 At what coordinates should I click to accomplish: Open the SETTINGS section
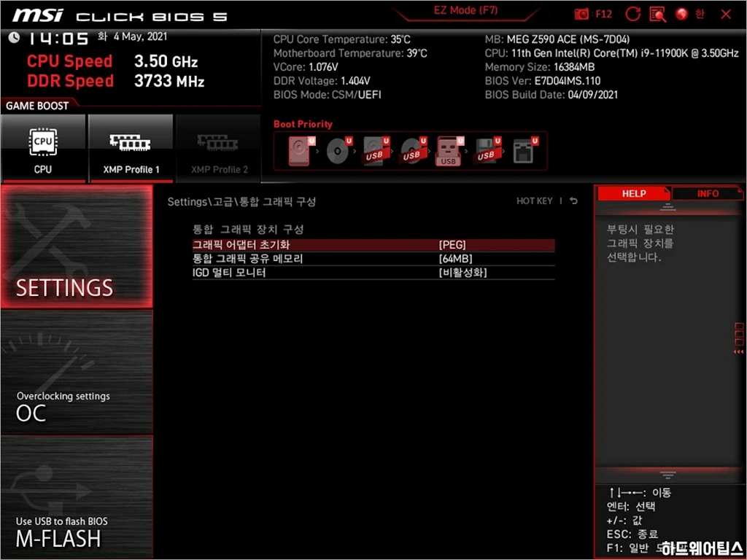click(77, 246)
